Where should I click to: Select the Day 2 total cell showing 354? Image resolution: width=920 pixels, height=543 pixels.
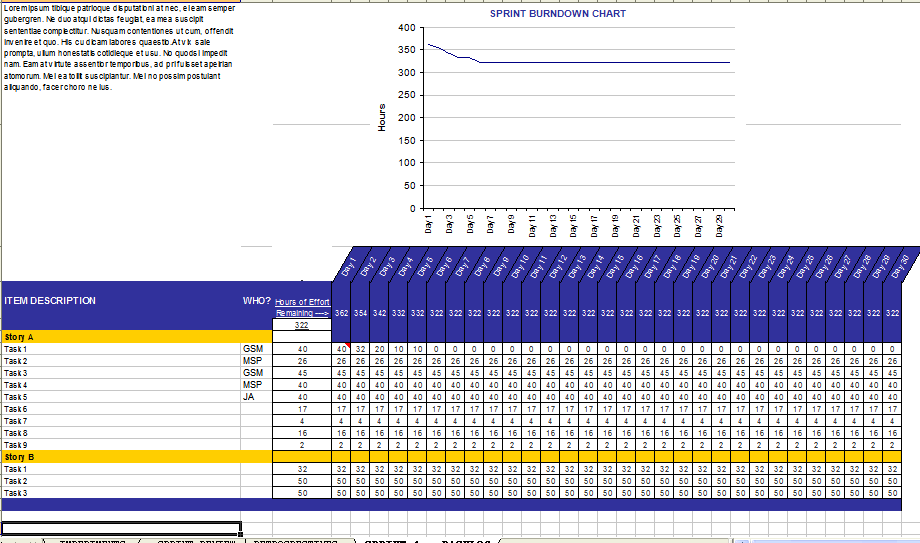(360, 313)
